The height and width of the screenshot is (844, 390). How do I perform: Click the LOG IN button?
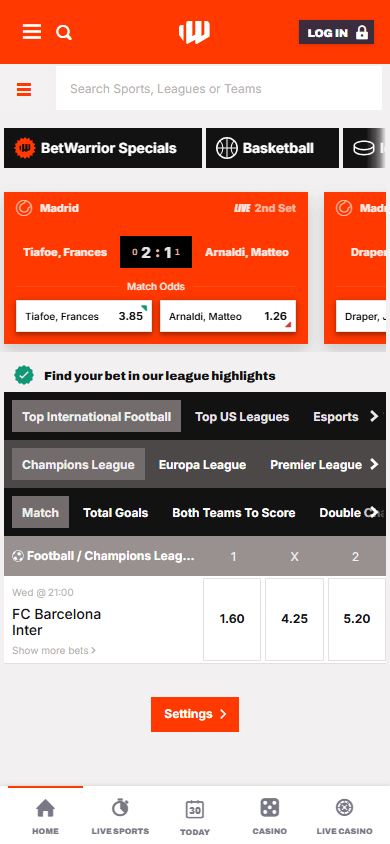click(x=336, y=32)
